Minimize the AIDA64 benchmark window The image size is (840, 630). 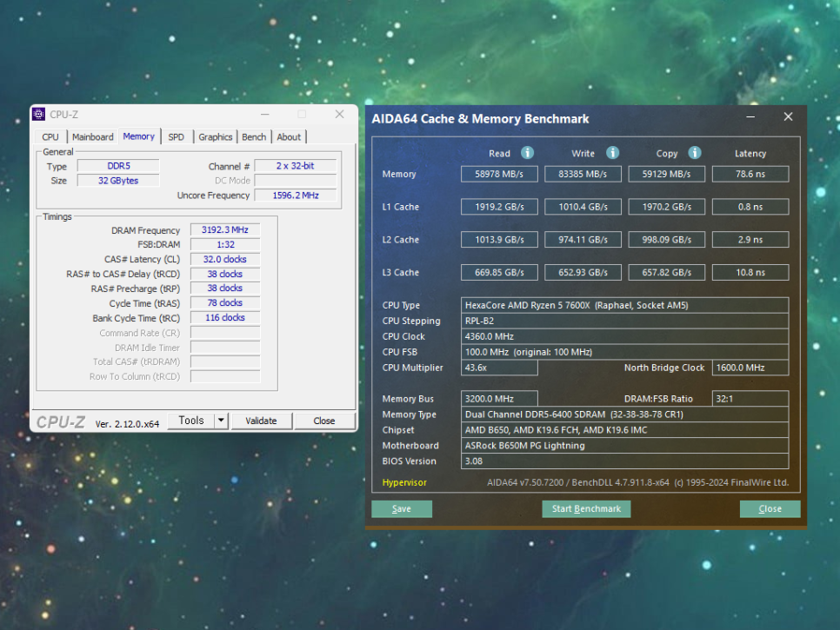click(750, 116)
